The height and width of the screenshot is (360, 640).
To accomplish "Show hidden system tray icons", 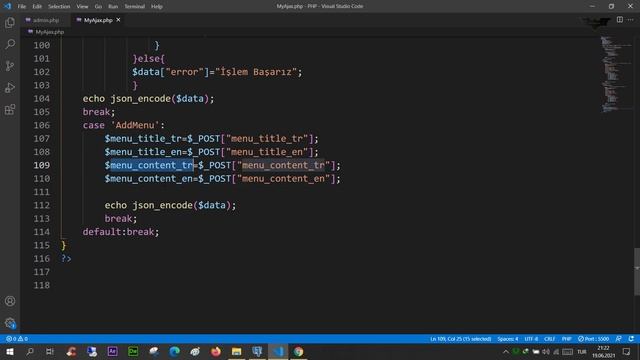I will pos(506,351).
